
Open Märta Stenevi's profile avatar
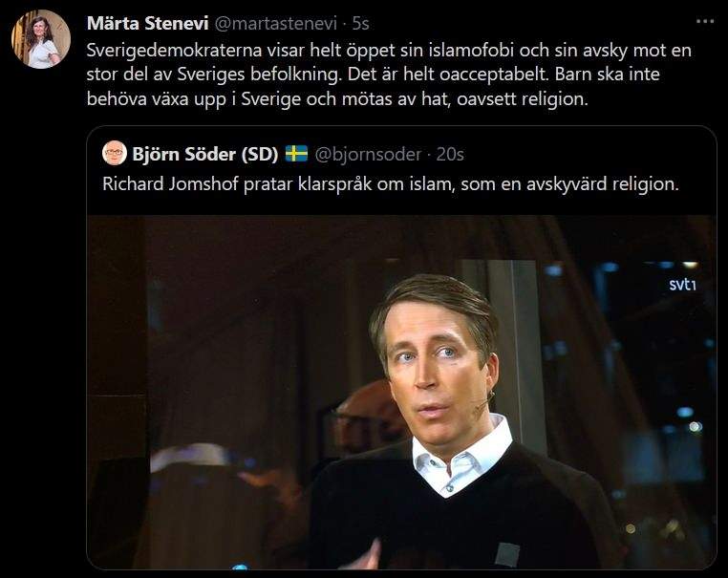coord(41,39)
